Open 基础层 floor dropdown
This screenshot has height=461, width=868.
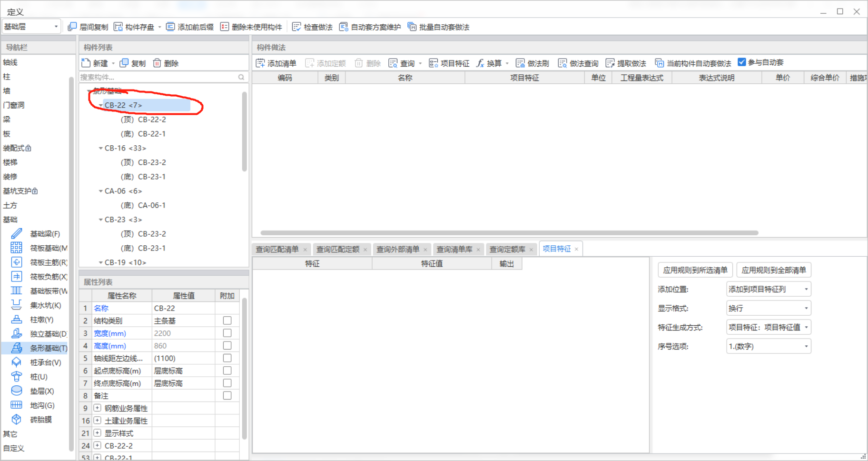point(31,26)
